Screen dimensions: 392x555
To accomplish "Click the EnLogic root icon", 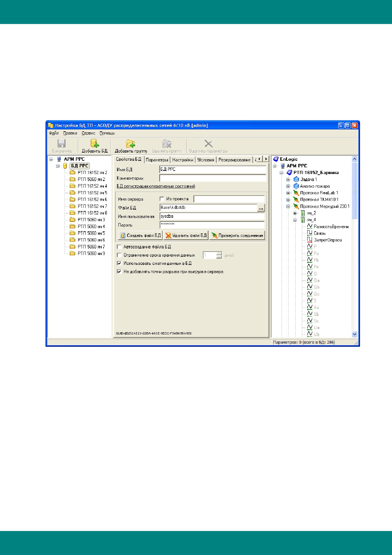I will 276,159.
